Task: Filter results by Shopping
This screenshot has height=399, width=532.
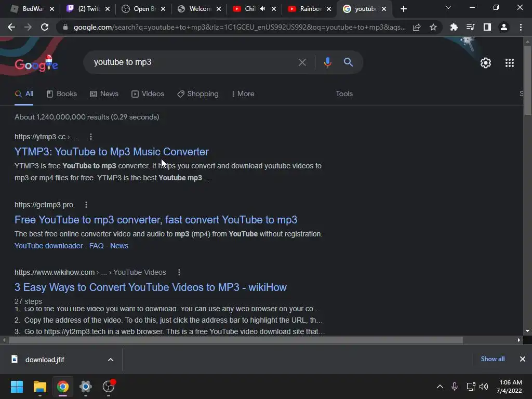Action: point(198,94)
